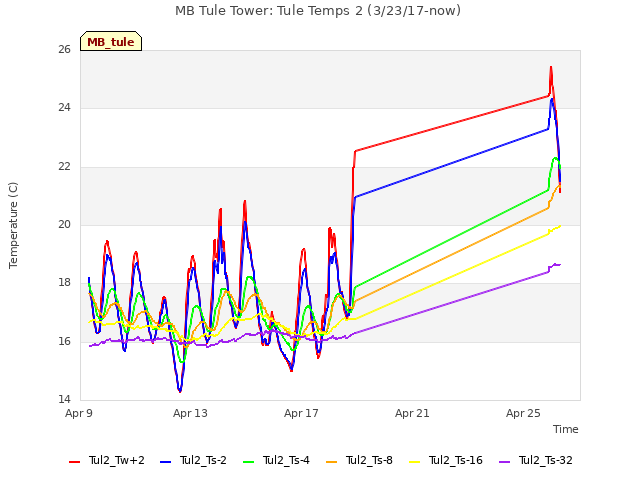Click the MB_tule badge label
640x480 pixels.
coord(111,42)
